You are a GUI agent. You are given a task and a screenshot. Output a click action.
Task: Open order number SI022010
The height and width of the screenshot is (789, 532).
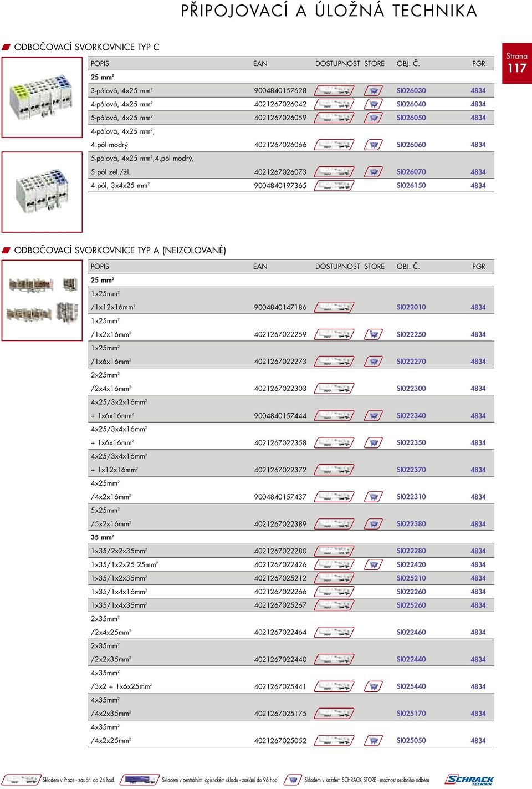411,307
